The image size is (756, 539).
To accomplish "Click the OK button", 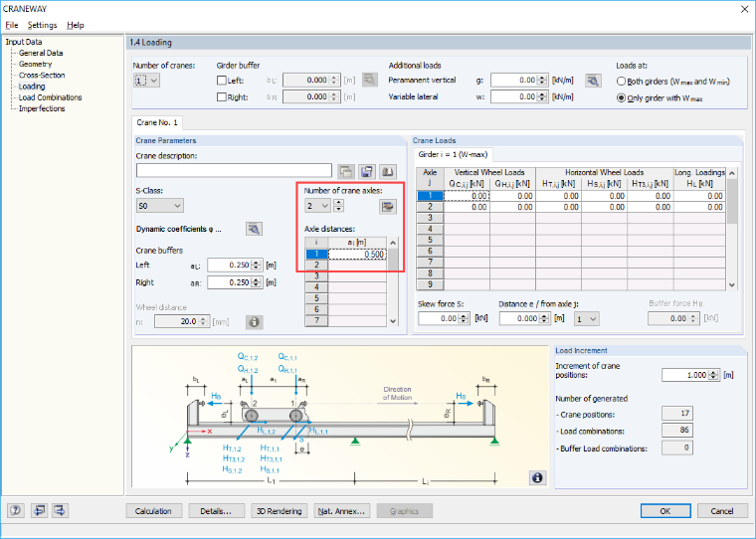I will [665, 511].
